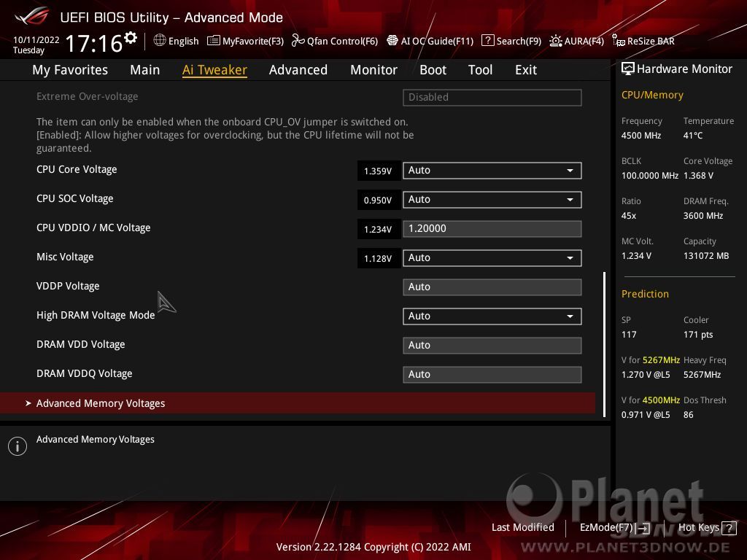Click the Prediction section heading
This screenshot has height=560, width=747.
pos(645,294)
